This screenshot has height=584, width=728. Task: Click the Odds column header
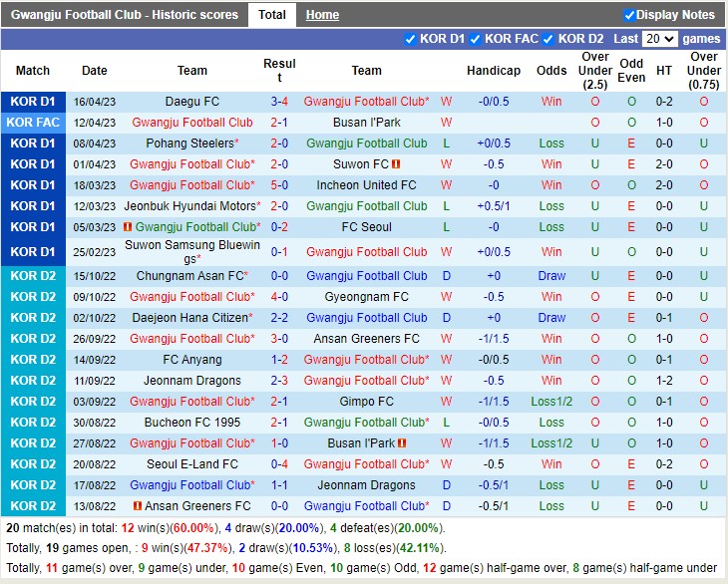point(551,71)
